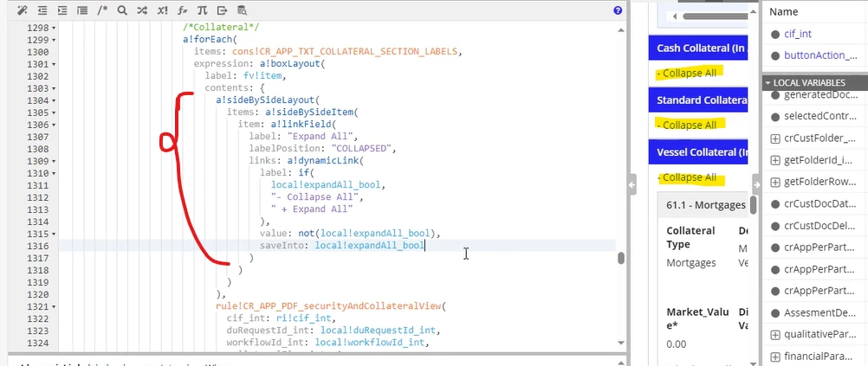The width and height of the screenshot is (868, 366).
Task: Click the pi constant toolbar icon
Action: click(x=202, y=10)
